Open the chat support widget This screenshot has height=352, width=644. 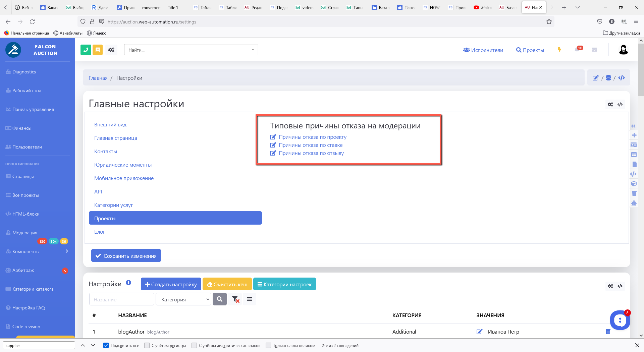tap(620, 320)
